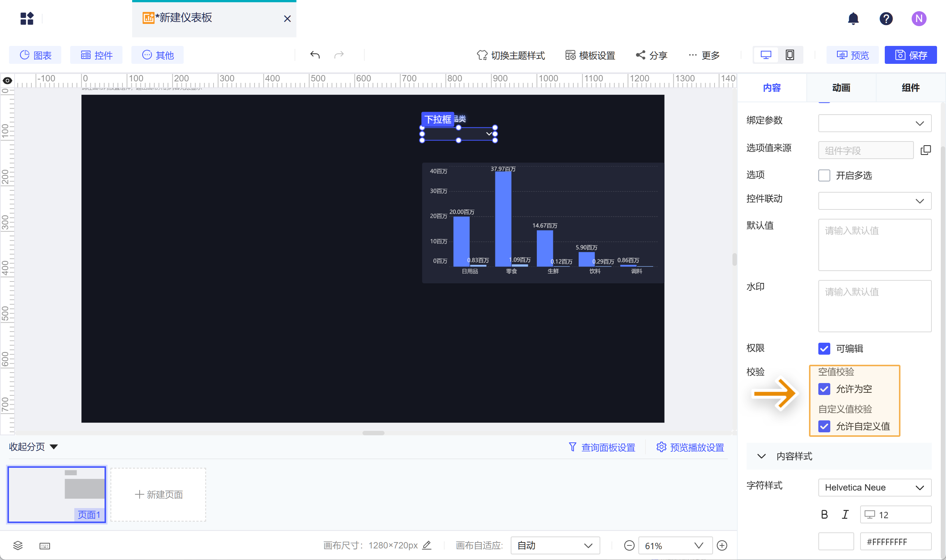Enable the 开启多选 checkbox
Viewport: 946px width, 560px height.
pos(824,175)
